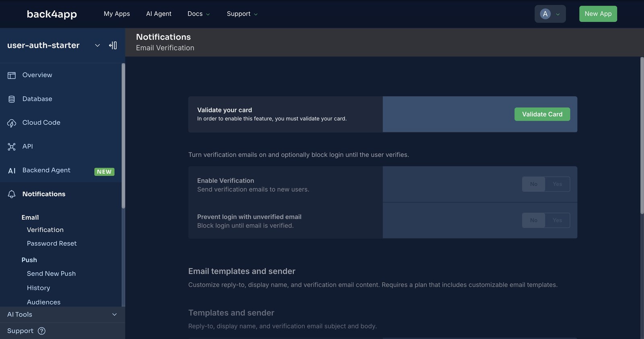The image size is (644, 339).
Task: Open Verification under Email
Action: click(x=45, y=230)
